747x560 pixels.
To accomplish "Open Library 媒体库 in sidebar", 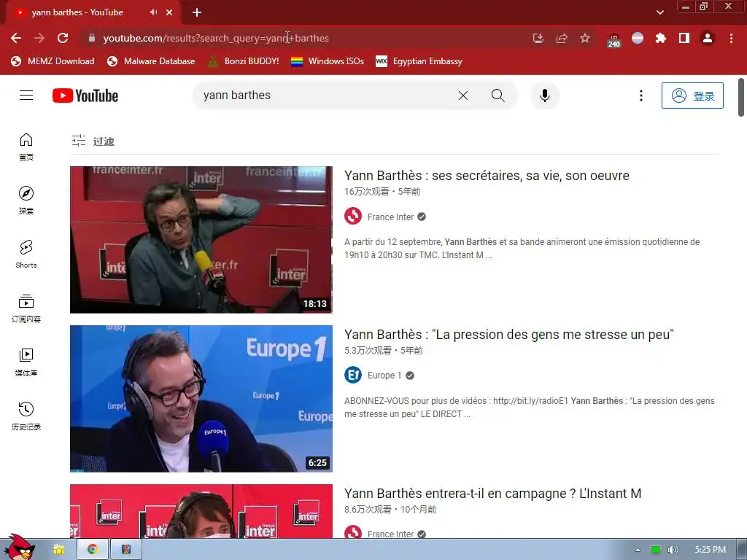I will 26,362.
